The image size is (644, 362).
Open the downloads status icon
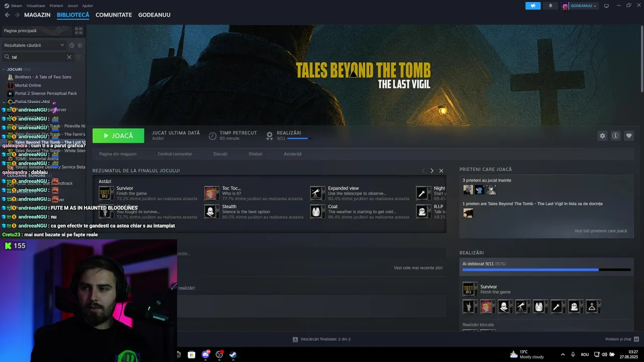tap(295, 339)
